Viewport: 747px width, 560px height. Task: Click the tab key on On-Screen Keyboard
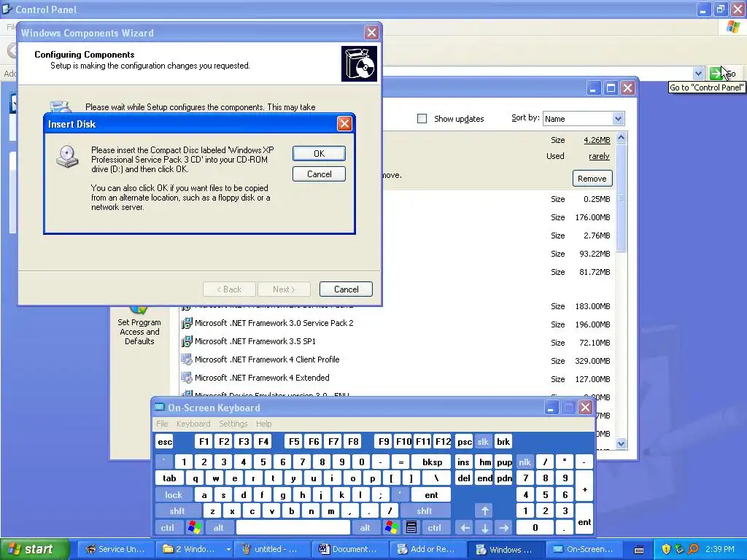(x=169, y=478)
